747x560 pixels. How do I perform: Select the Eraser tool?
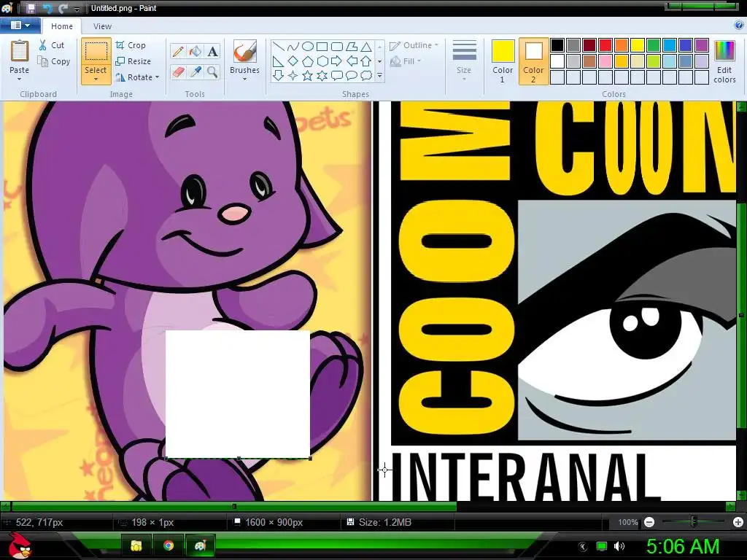pyautogui.click(x=178, y=72)
